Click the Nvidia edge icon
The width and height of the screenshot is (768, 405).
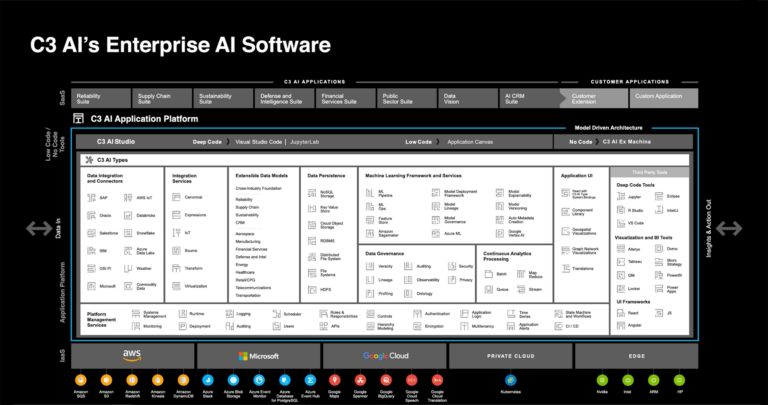(x=600, y=379)
